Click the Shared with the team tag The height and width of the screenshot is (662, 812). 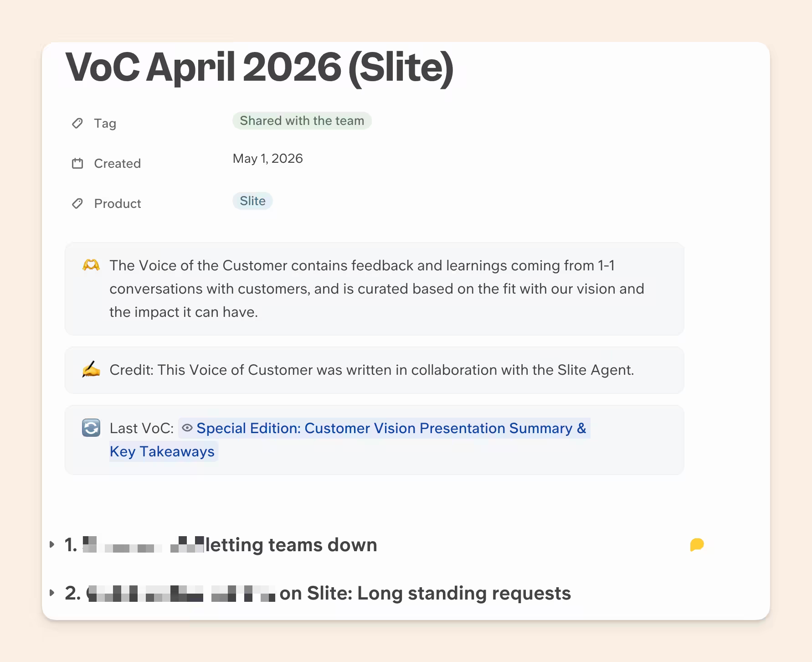coord(302,121)
